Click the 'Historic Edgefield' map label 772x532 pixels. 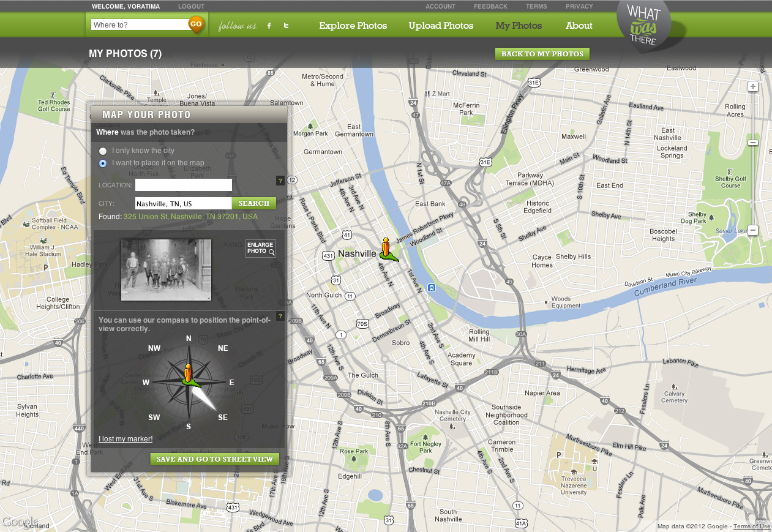tap(538, 207)
